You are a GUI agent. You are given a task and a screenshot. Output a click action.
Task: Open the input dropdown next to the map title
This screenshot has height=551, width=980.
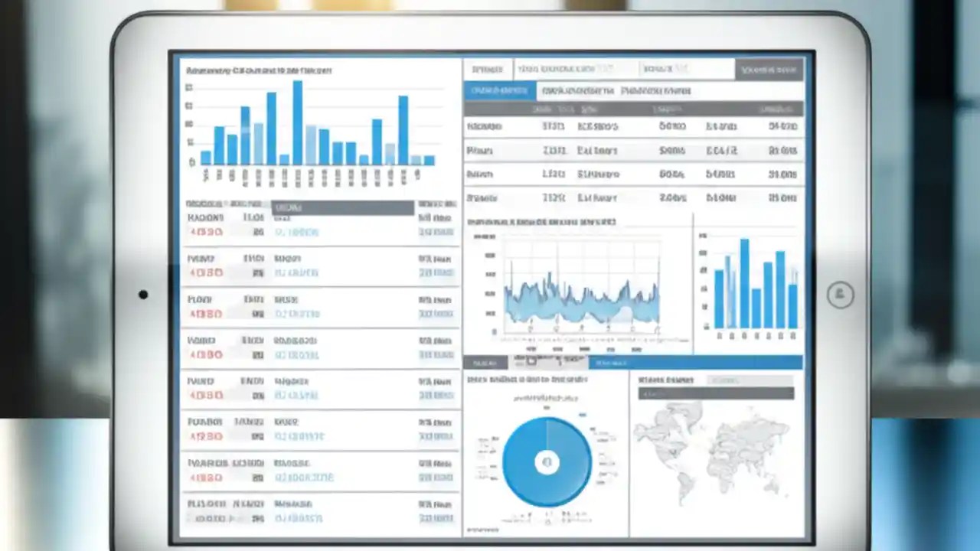click(750, 380)
